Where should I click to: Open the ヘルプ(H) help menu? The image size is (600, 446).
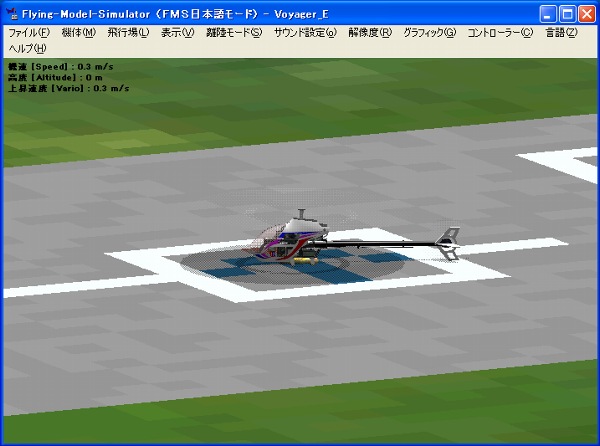(27, 48)
